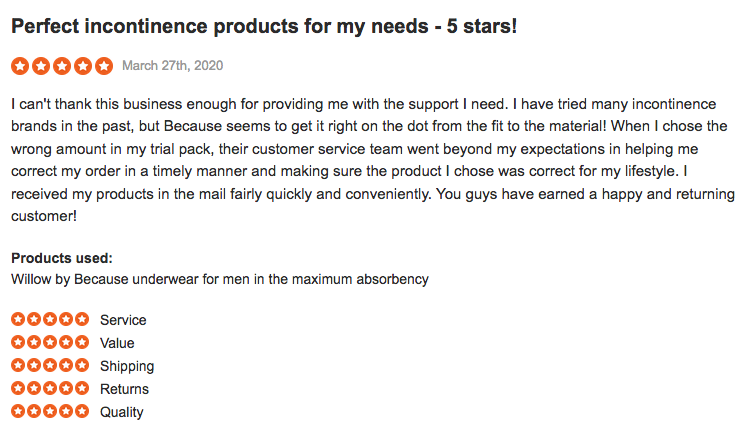The image size is (744, 444).
Task: Click the third star of overall rating
Action: [x=62, y=66]
